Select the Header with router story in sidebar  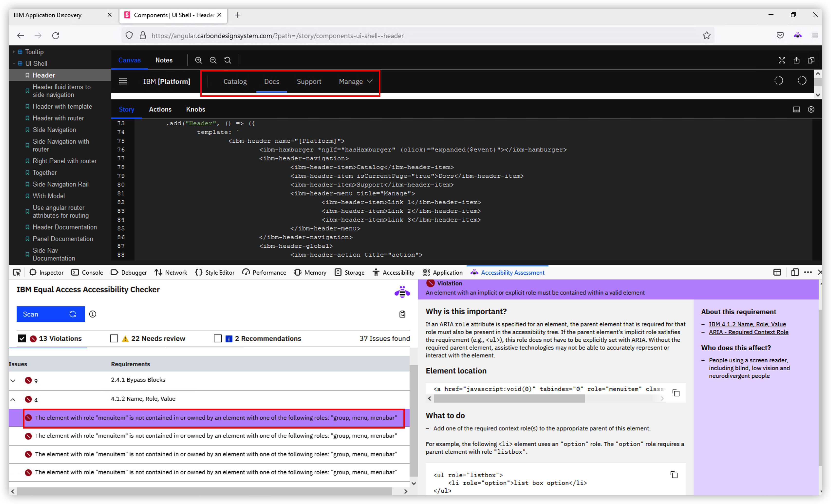[x=58, y=118]
